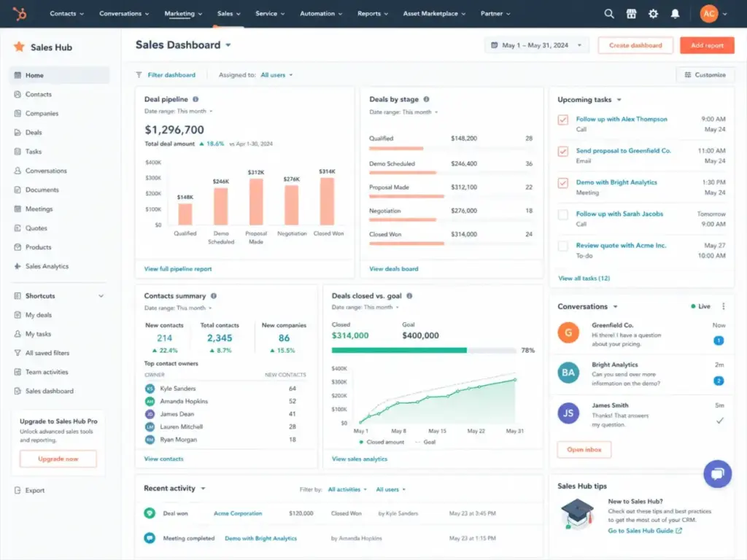Viewport: 747px width, 560px height.
Task: Click the Documents sidebar icon
Action: pos(18,190)
